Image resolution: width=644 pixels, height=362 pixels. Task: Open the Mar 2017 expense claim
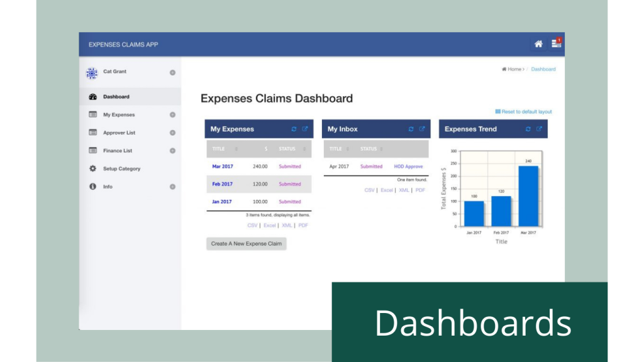[x=222, y=167]
